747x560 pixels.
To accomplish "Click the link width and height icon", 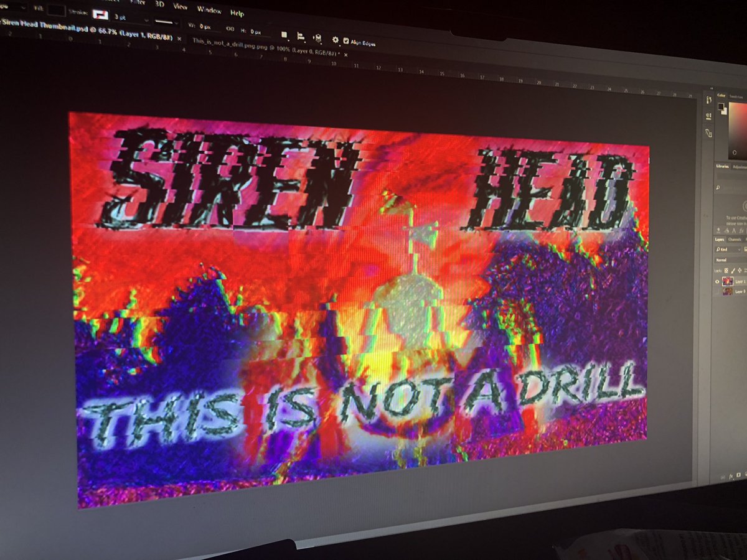I will pos(230,29).
